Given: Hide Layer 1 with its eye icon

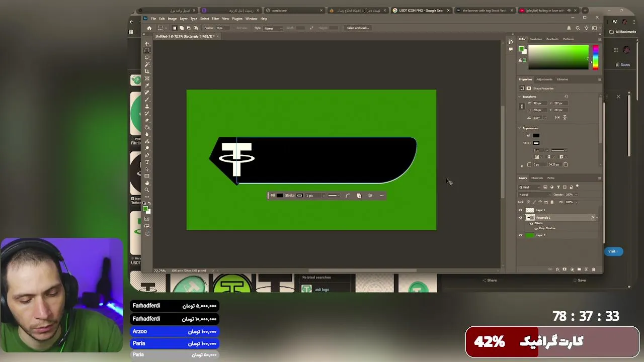Looking at the screenshot, I should point(521,210).
